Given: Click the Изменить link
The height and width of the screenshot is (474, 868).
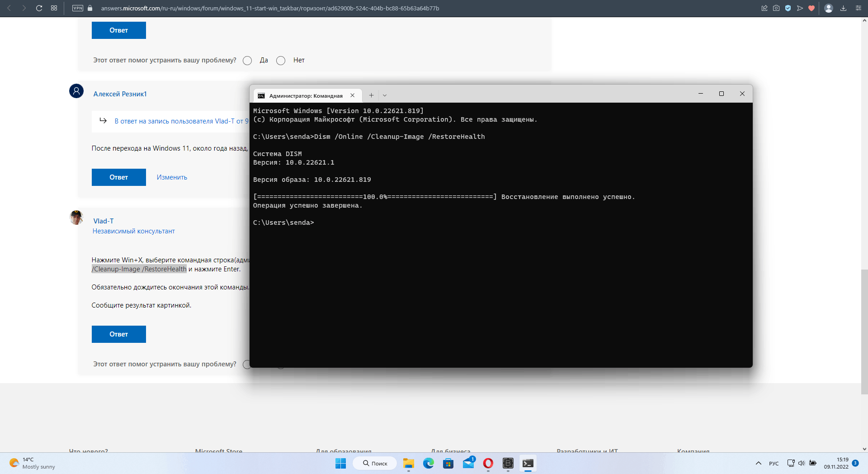Looking at the screenshot, I should [x=172, y=177].
